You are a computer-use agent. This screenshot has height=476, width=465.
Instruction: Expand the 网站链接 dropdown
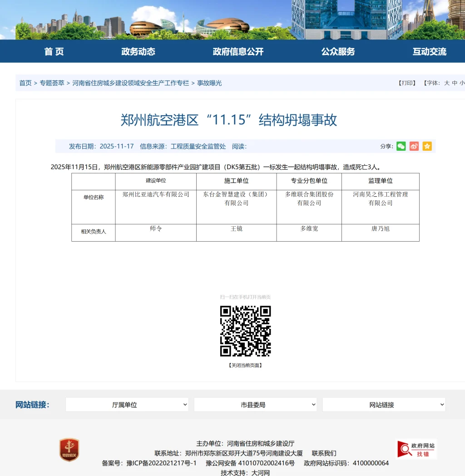tap(384, 404)
